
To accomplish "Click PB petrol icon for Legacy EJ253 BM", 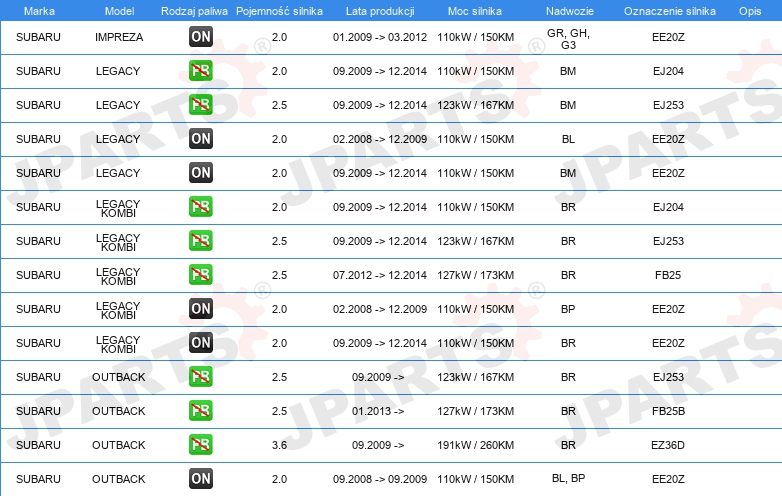I will click(x=201, y=104).
